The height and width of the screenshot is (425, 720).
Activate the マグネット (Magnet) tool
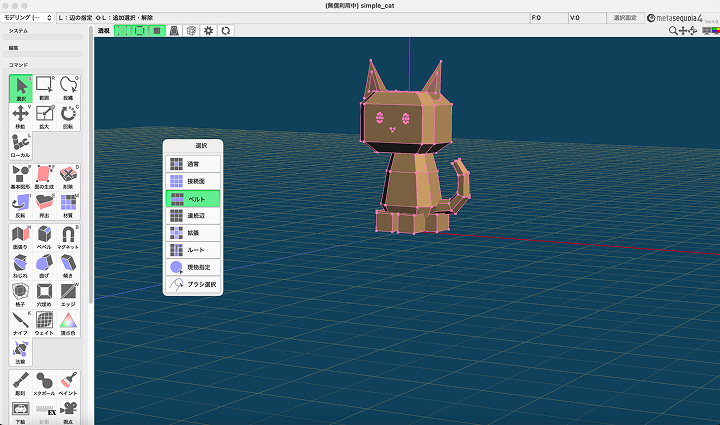[x=68, y=237]
